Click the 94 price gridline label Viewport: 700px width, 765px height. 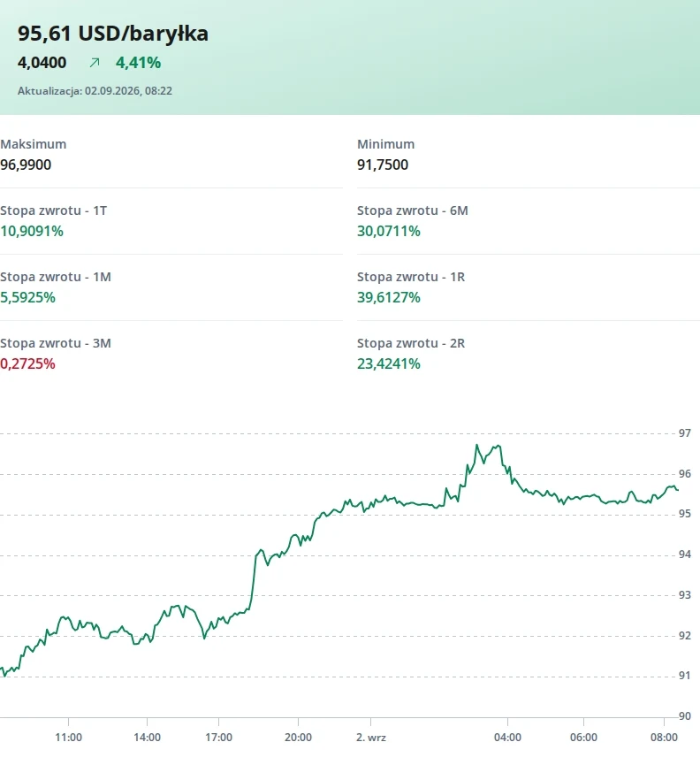[x=684, y=555]
